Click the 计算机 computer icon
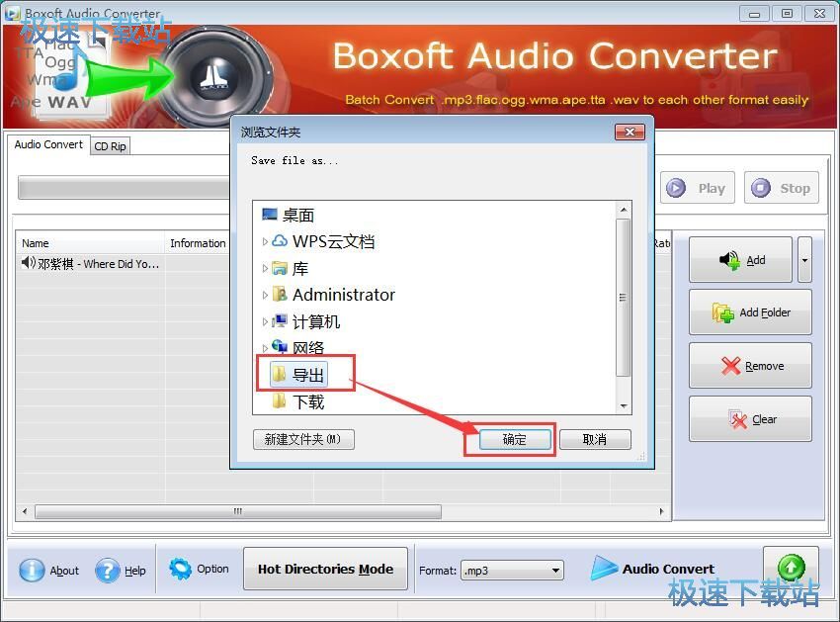Screen dimensions: 840x622 point(279,321)
